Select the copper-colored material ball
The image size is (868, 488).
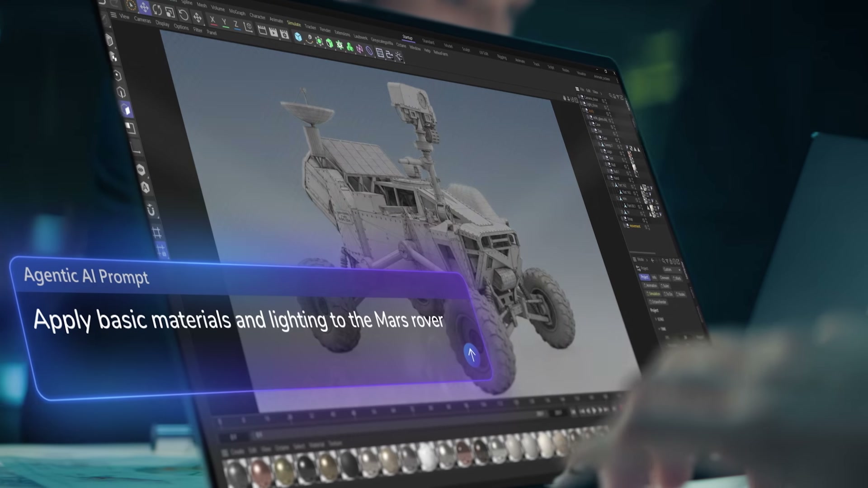(261, 472)
